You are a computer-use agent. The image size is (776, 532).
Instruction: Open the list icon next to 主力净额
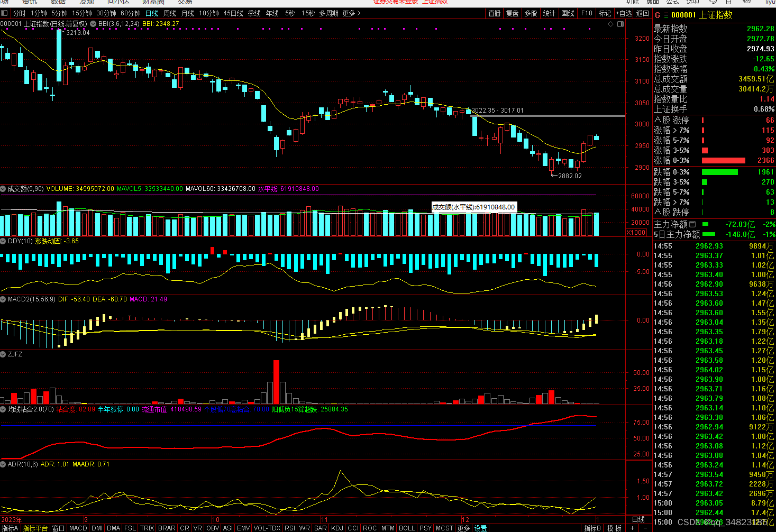(692, 224)
